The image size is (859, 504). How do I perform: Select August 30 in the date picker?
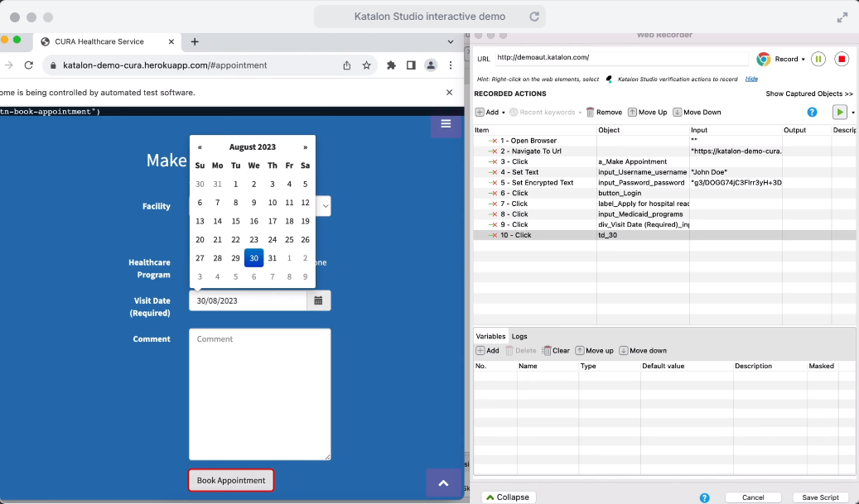pyautogui.click(x=253, y=257)
